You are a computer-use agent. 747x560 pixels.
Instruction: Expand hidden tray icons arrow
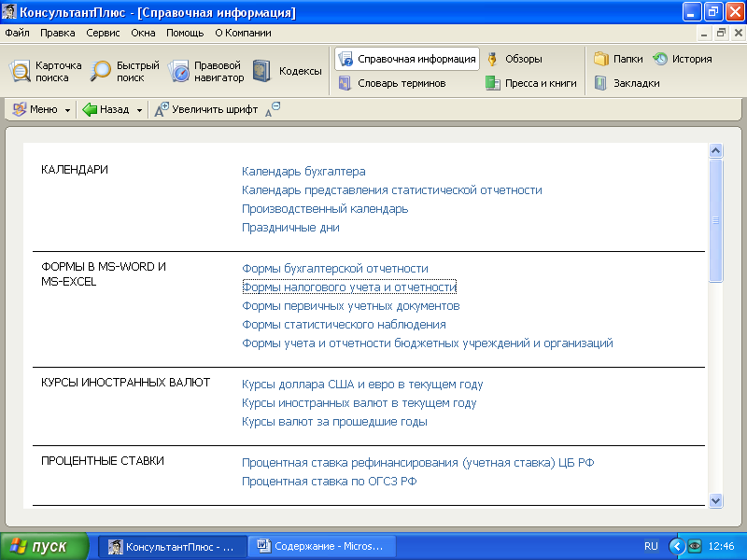tap(677, 546)
